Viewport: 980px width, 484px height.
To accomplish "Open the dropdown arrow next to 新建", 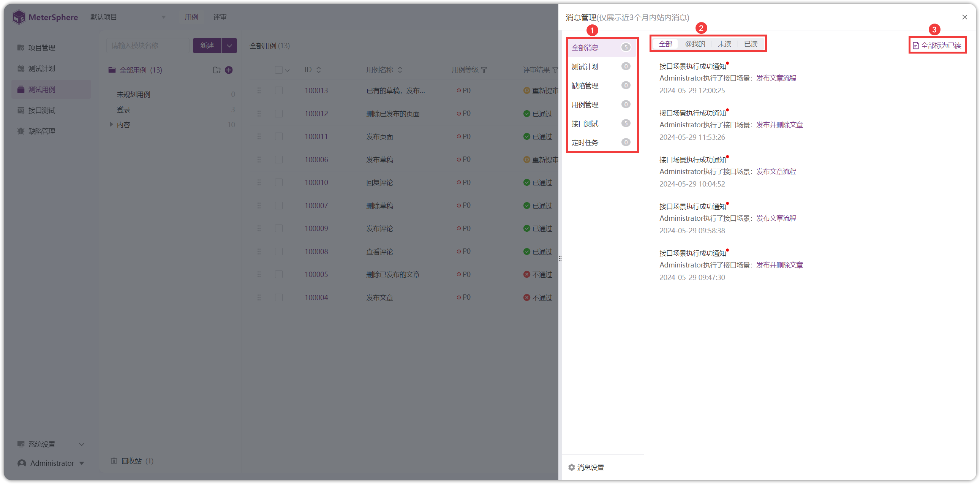I will (x=229, y=46).
